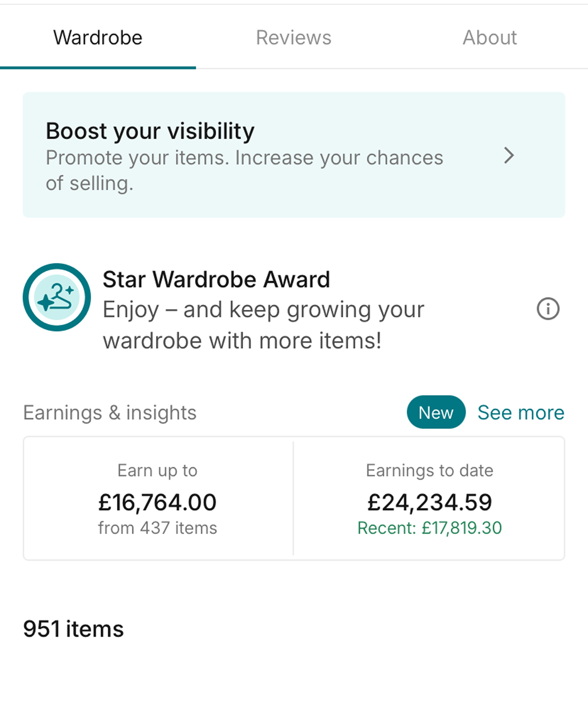Image resolution: width=588 pixels, height=721 pixels.
Task: Tap the Enjoy and keep growing message
Action: [263, 325]
